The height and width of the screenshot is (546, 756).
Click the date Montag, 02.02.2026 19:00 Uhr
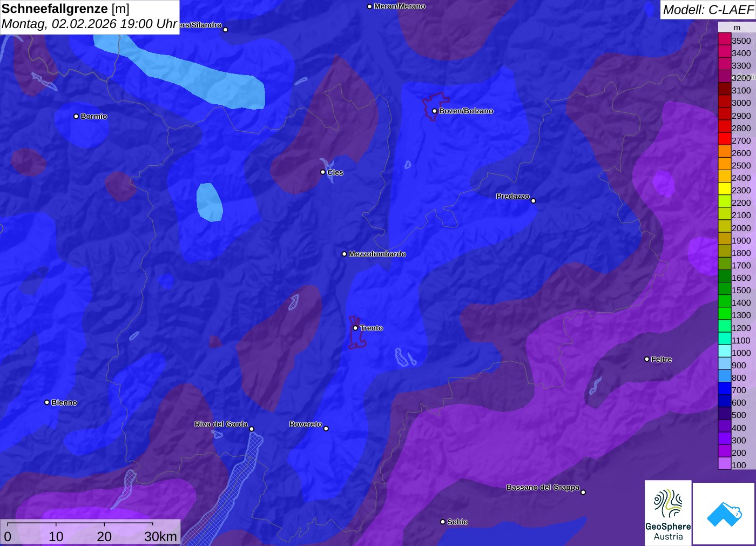[x=90, y=24]
